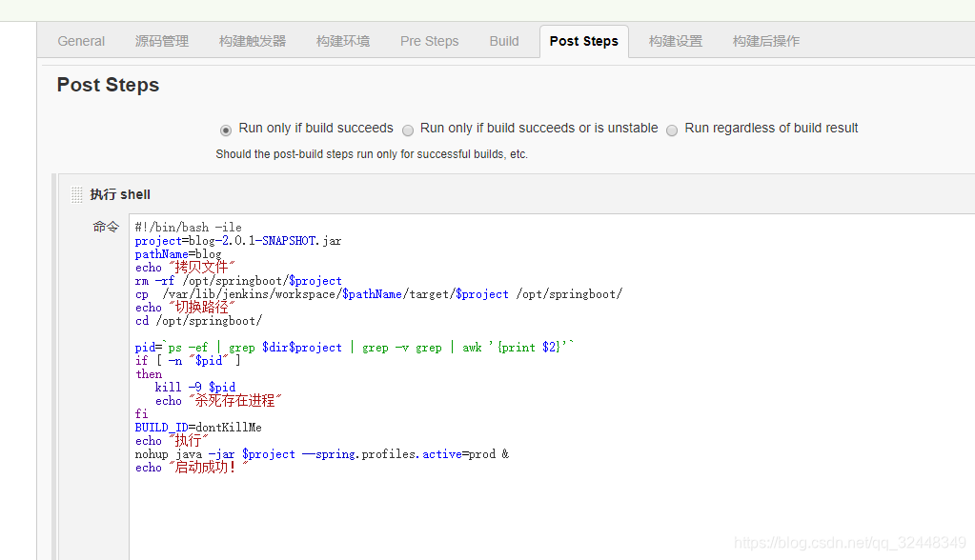Click the 'BUILD_ID=dontKillMe' line
The height and width of the screenshot is (560, 975).
pyautogui.click(x=198, y=428)
